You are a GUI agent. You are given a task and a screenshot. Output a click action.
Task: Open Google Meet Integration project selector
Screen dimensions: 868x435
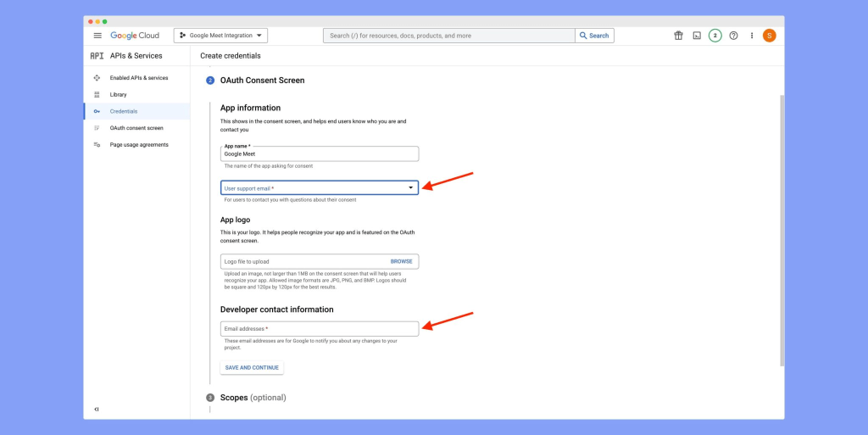(220, 36)
